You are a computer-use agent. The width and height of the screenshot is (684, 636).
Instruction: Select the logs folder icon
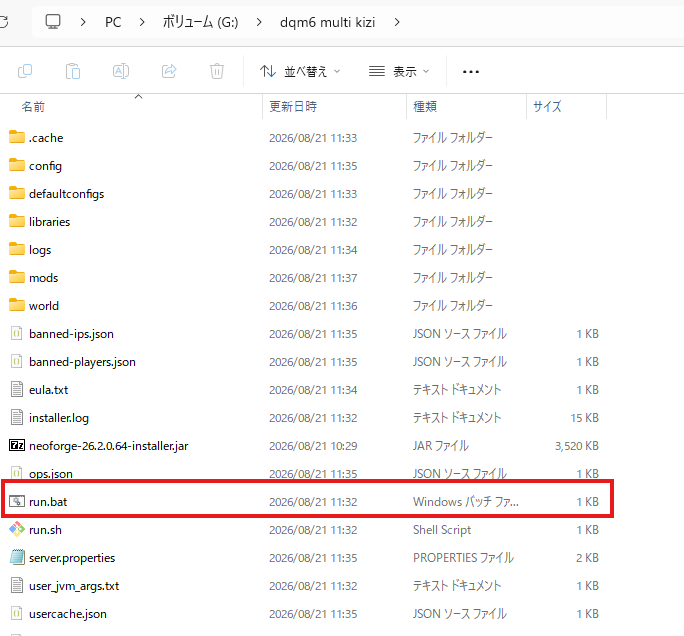pos(17,249)
